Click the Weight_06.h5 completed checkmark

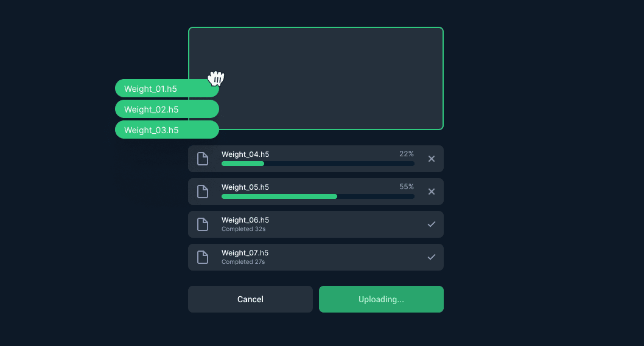432,224
